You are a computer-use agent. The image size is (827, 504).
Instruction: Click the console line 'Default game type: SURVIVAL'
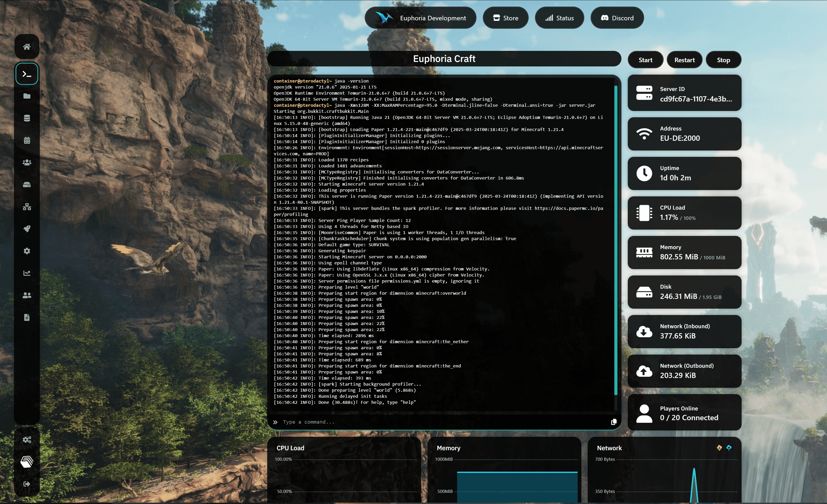click(x=331, y=245)
